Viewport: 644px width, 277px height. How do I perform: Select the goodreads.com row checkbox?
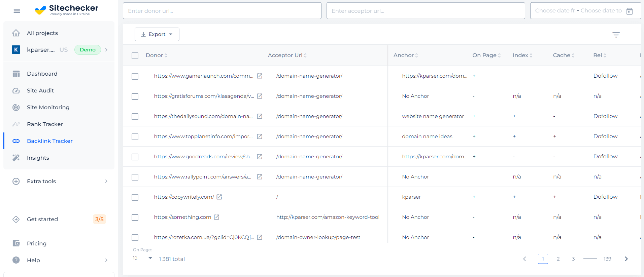tap(135, 157)
